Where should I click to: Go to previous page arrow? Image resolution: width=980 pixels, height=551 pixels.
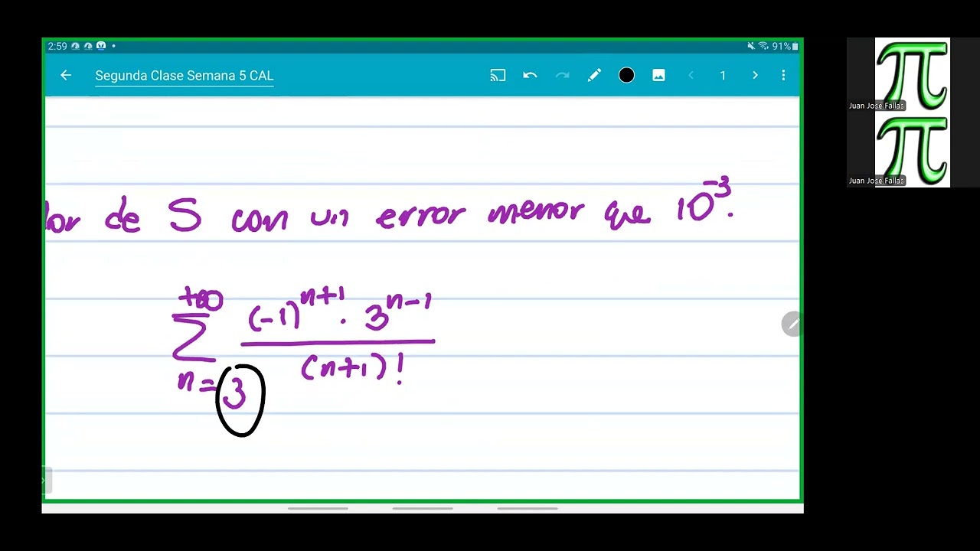tap(691, 75)
